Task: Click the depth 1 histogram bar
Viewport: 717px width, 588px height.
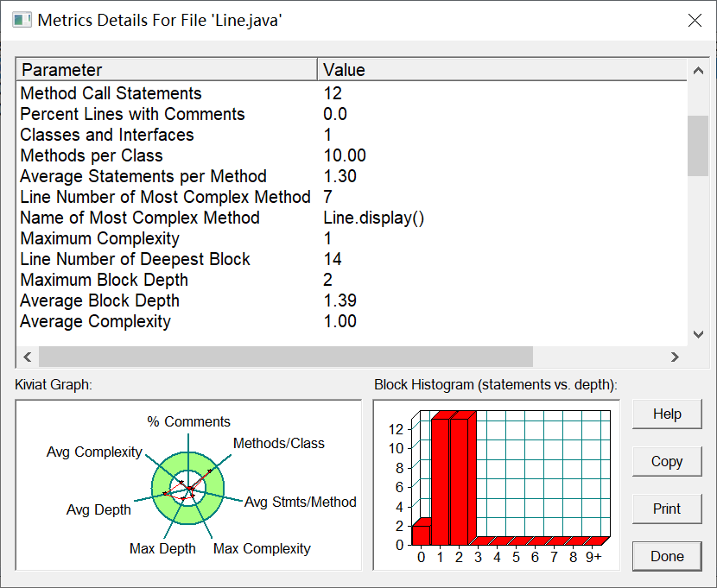Action: pos(440,482)
